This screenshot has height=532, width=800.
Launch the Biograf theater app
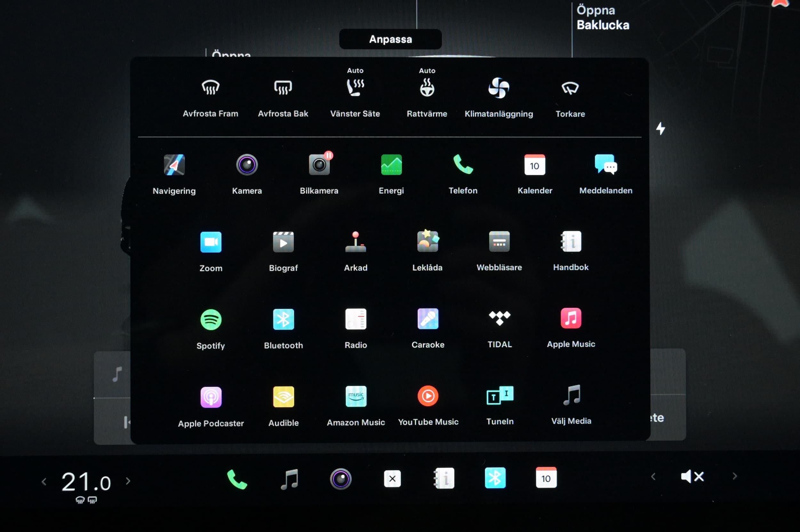(x=283, y=242)
